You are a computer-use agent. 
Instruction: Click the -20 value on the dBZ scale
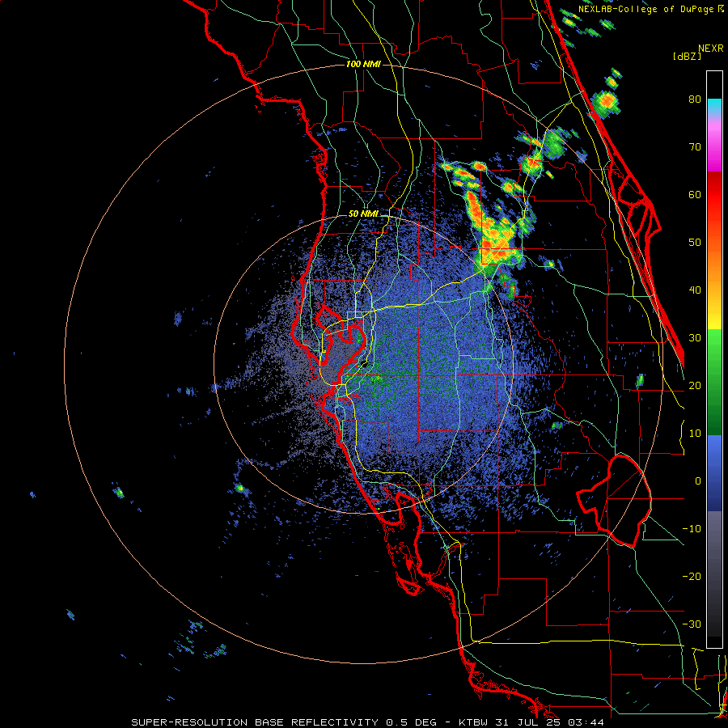(x=692, y=577)
